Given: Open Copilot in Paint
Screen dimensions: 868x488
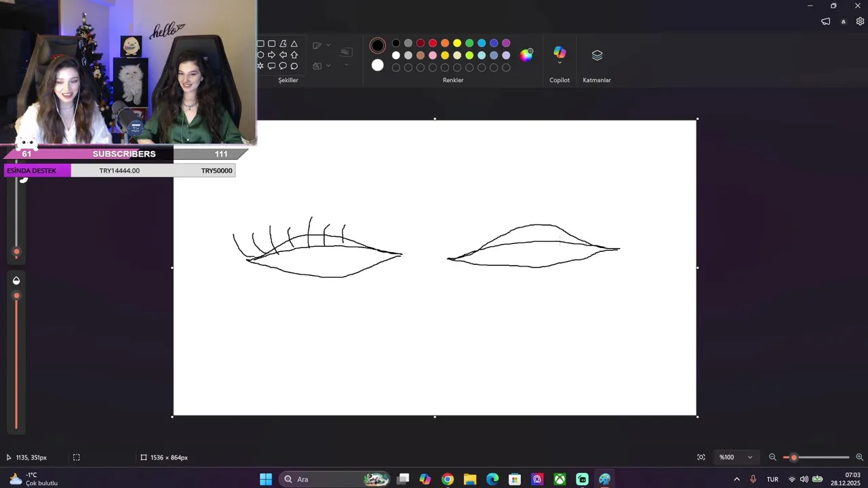Looking at the screenshot, I should pyautogui.click(x=559, y=52).
